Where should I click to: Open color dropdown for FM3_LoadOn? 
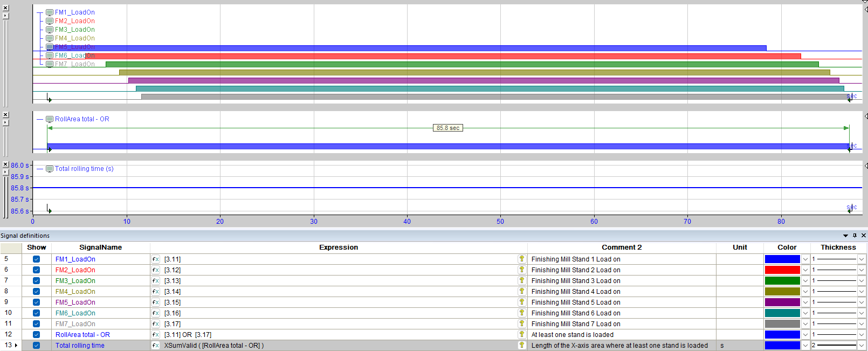pos(805,281)
